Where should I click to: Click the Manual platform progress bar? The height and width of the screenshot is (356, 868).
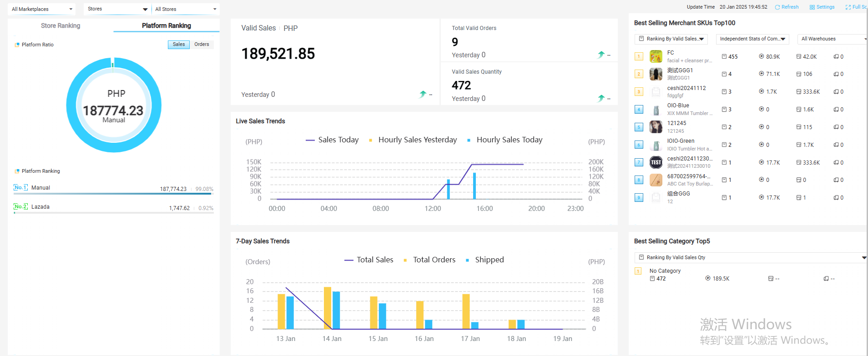(113, 194)
